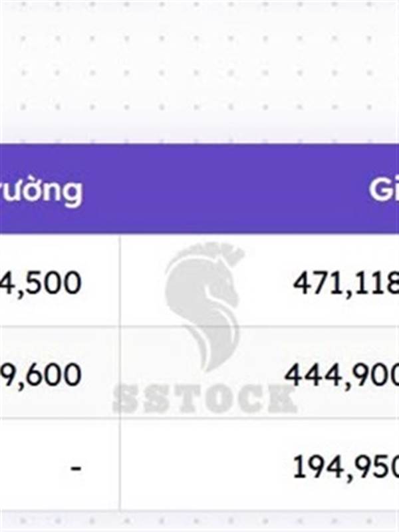The width and height of the screenshot is (399, 532).
Task: Click the horizontal border below the 9,600 row
Action: (199, 418)
